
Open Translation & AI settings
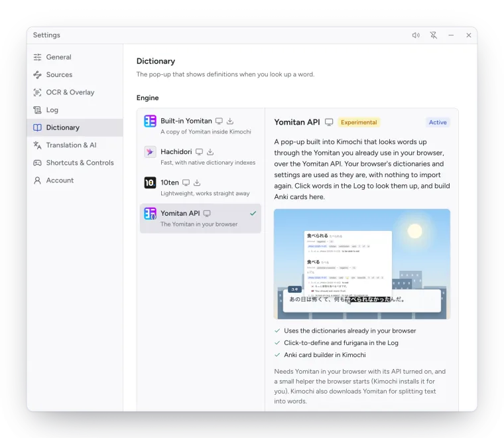click(x=75, y=145)
